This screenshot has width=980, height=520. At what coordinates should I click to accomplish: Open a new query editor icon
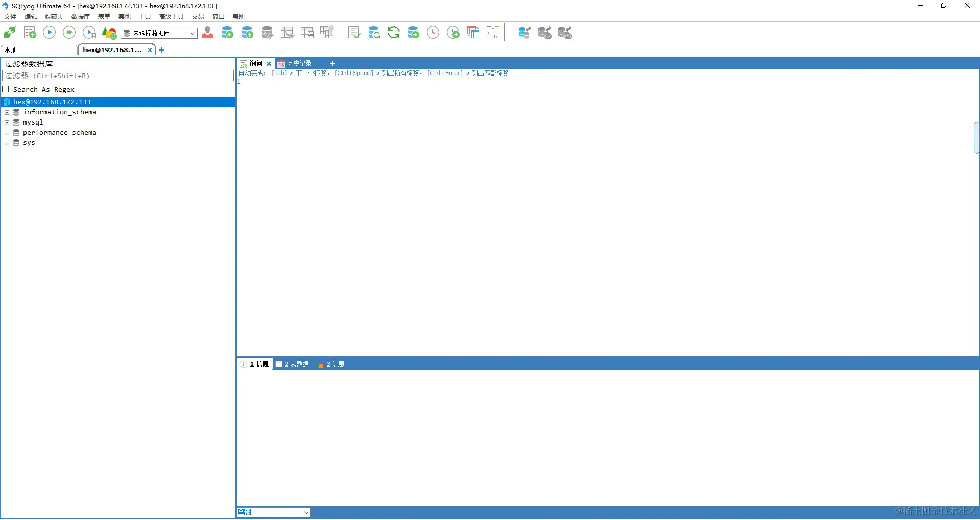(30, 33)
